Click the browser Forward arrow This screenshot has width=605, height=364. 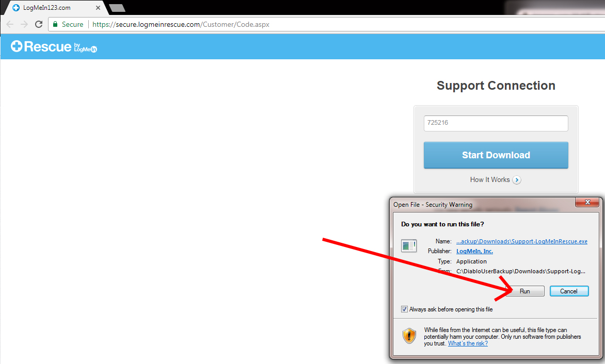pyautogui.click(x=24, y=24)
